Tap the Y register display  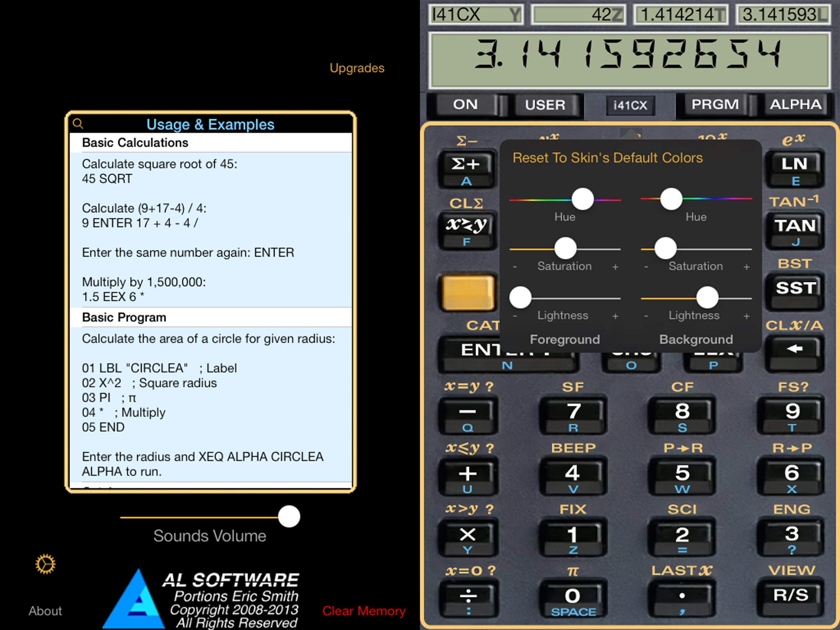(476, 15)
